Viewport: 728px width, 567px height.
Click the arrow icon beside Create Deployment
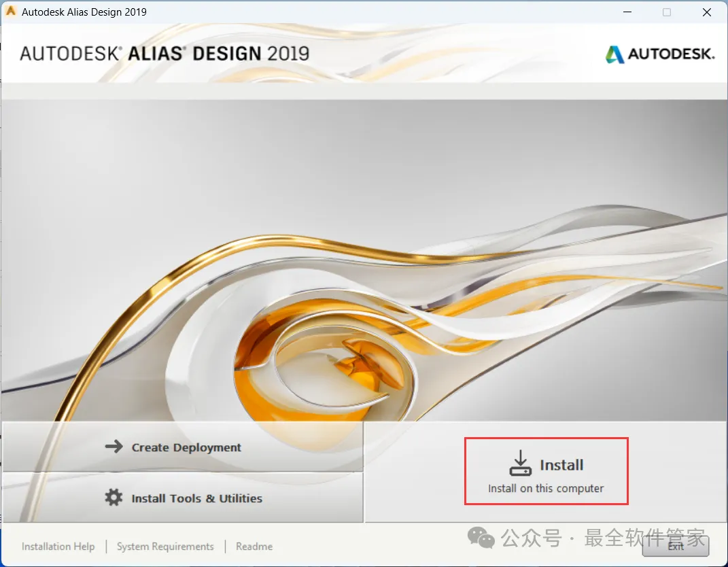click(x=114, y=447)
